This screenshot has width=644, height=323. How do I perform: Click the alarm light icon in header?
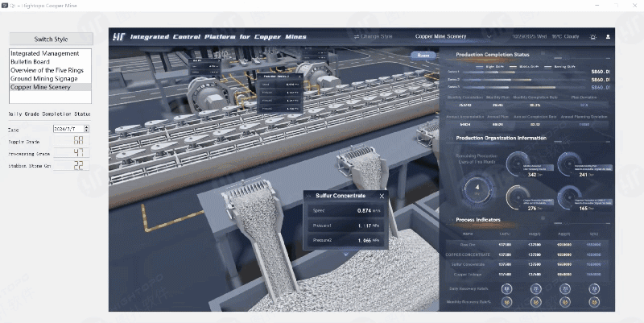point(593,36)
